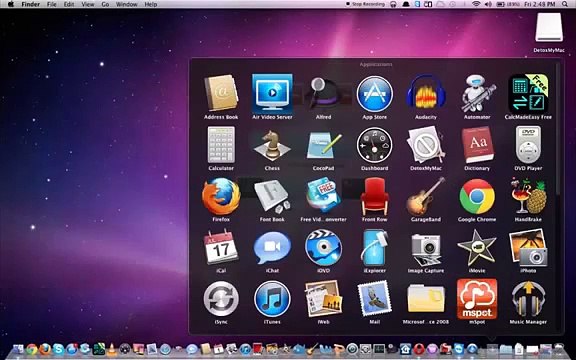Launch iMovie
The image size is (576, 360).
click(477, 248)
